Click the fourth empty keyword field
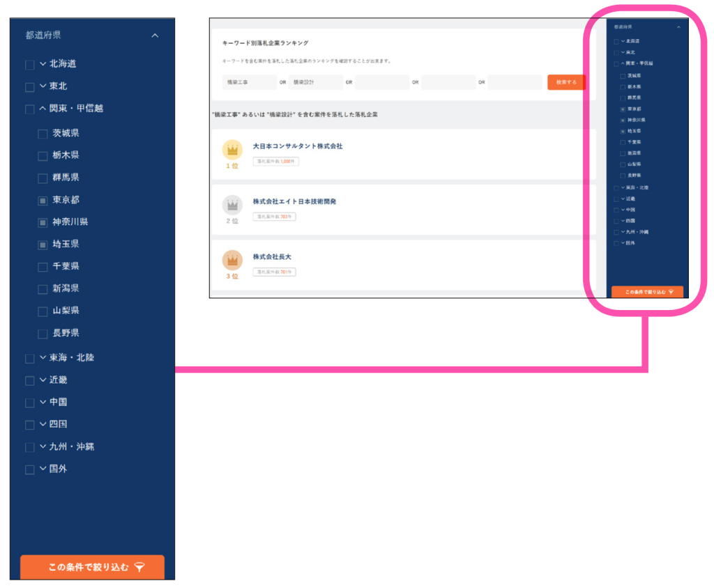 (448, 82)
